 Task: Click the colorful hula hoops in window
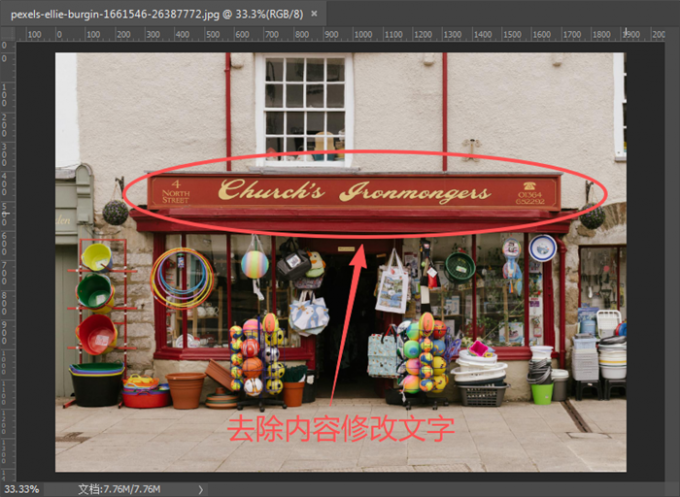[182, 278]
